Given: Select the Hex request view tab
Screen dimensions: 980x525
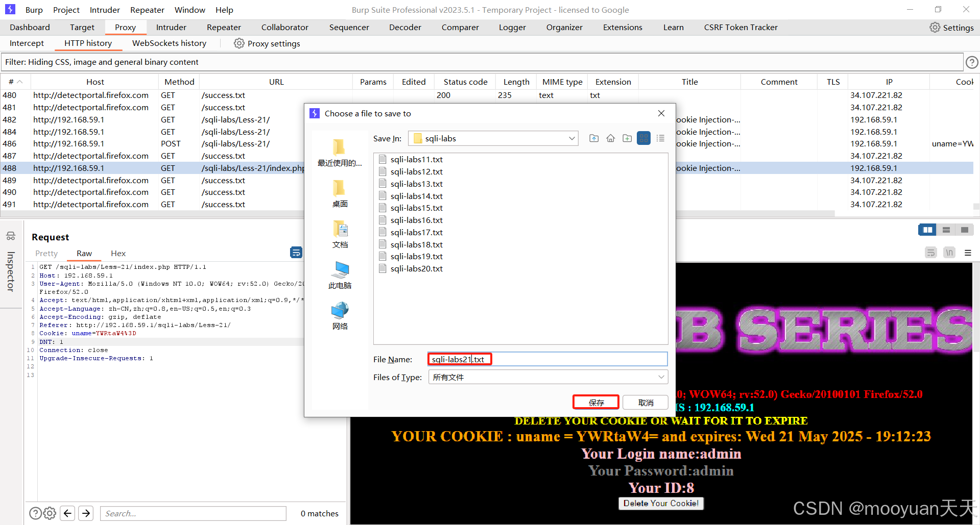Looking at the screenshot, I should click(118, 254).
